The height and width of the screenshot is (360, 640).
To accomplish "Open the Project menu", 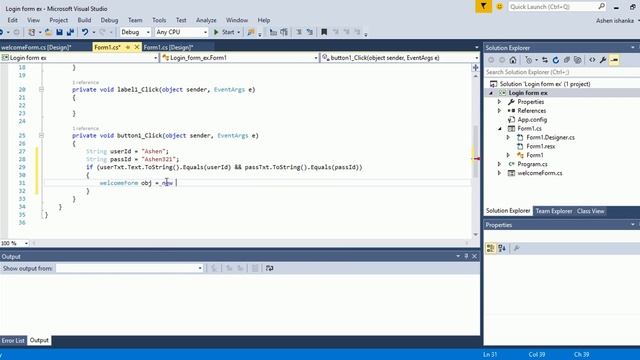I will coord(58,20).
